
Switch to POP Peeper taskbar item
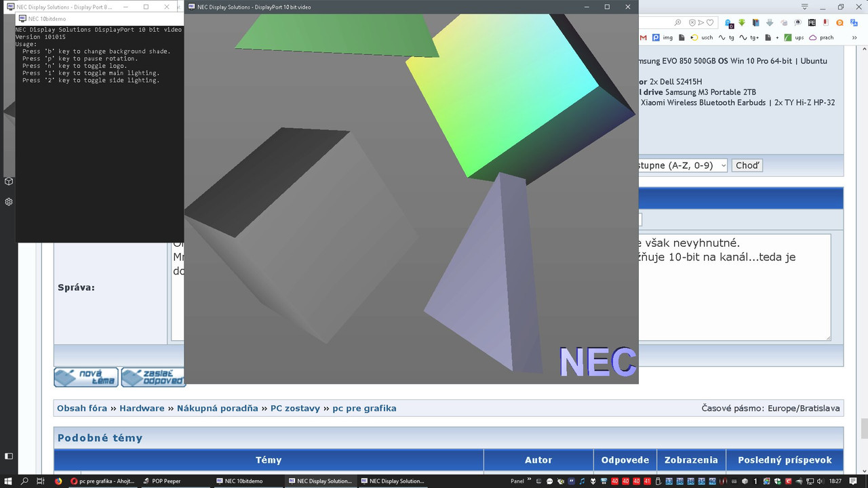[174, 481]
